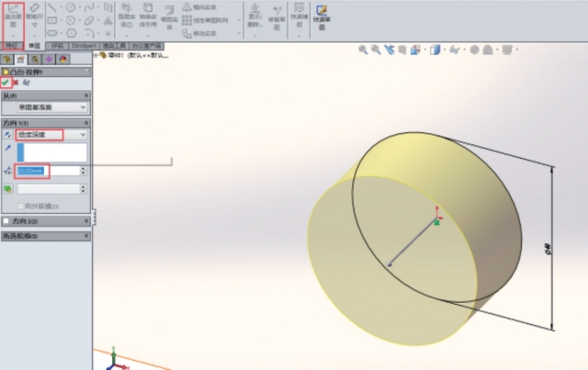This screenshot has height=370, width=588.
Task: Open the PropertyManager tab
Action: tap(20, 60)
